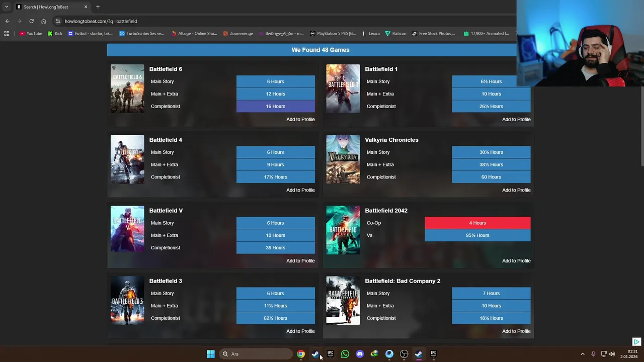Add Battlefield 4 to profile
644x362 pixels.
pyautogui.click(x=300, y=190)
